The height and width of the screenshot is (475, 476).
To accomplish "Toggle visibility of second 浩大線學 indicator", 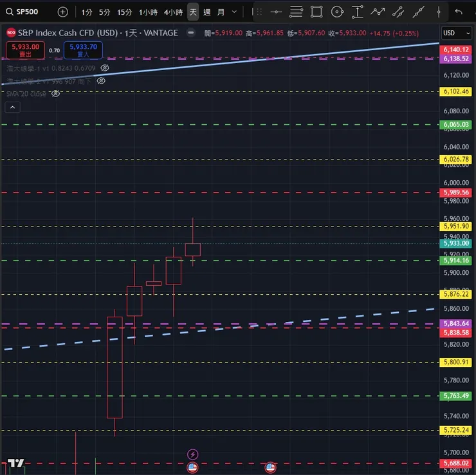I will pyautogui.click(x=101, y=81).
